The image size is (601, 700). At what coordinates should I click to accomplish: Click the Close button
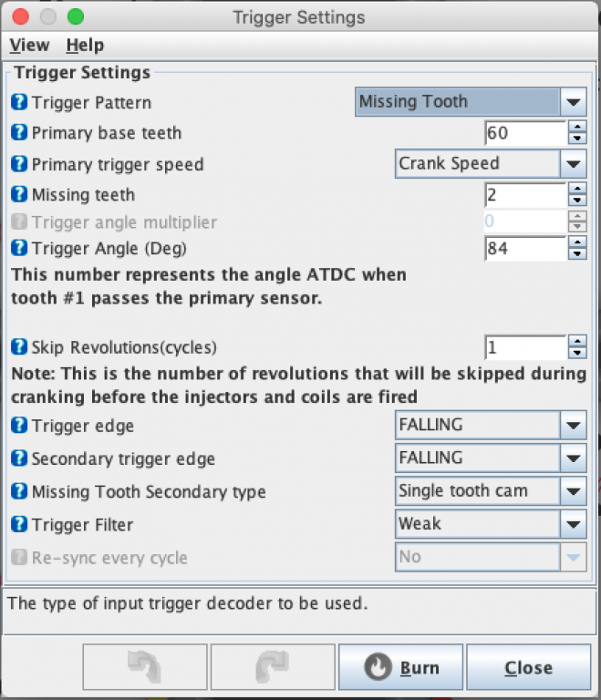tap(528, 668)
